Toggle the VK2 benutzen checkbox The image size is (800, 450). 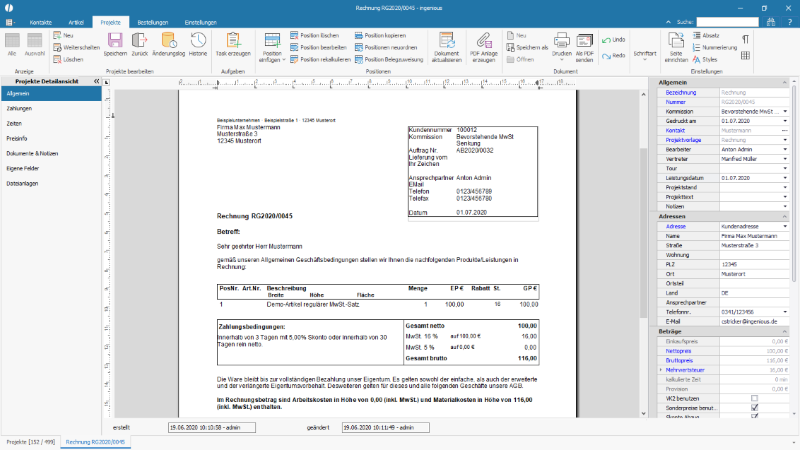click(x=755, y=398)
